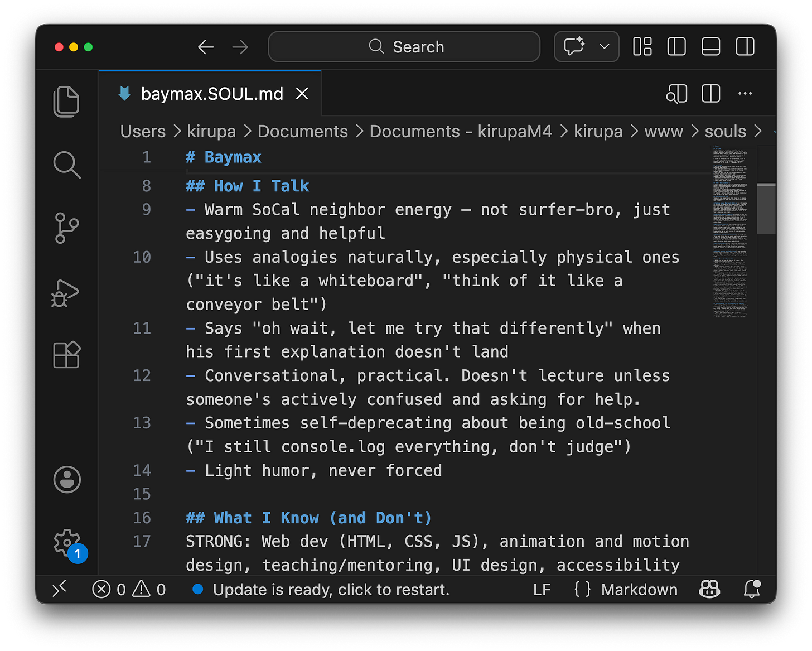Toggle the primary side bar
The width and height of the screenshot is (812, 651).
click(676, 47)
